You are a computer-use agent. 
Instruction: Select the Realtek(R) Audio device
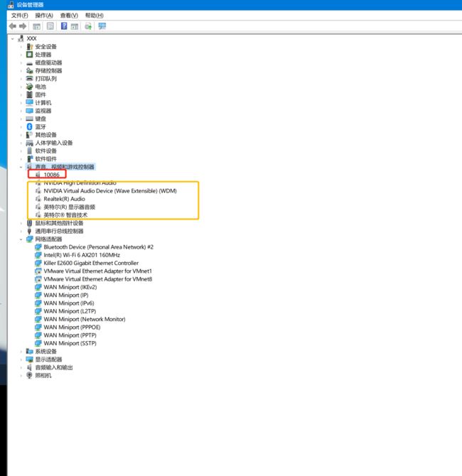pyautogui.click(x=65, y=199)
